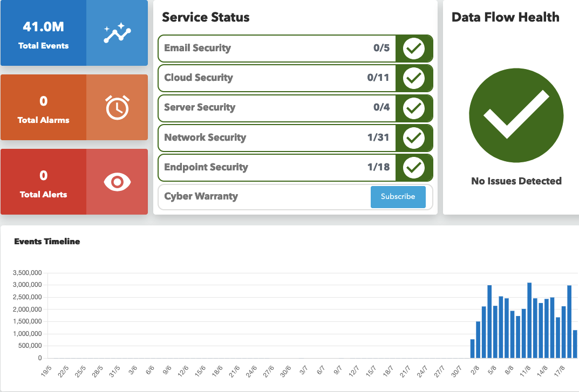579x392 pixels.
Task: Click the tallest bar near 11/8
Action: point(529,320)
